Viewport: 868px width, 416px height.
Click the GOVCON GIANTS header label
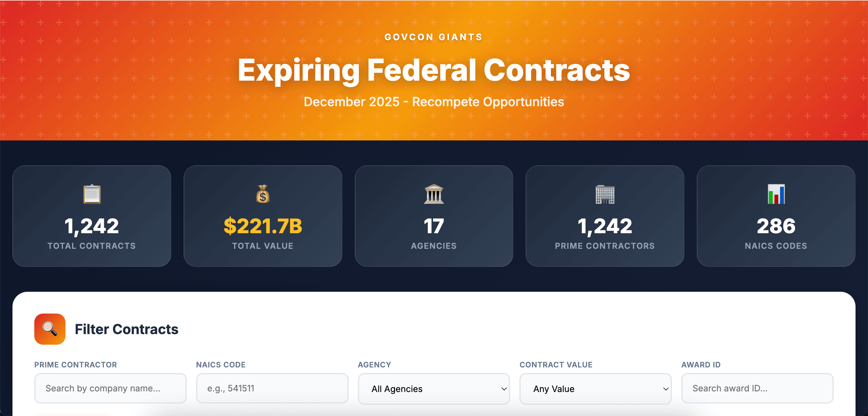tap(434, 37)
